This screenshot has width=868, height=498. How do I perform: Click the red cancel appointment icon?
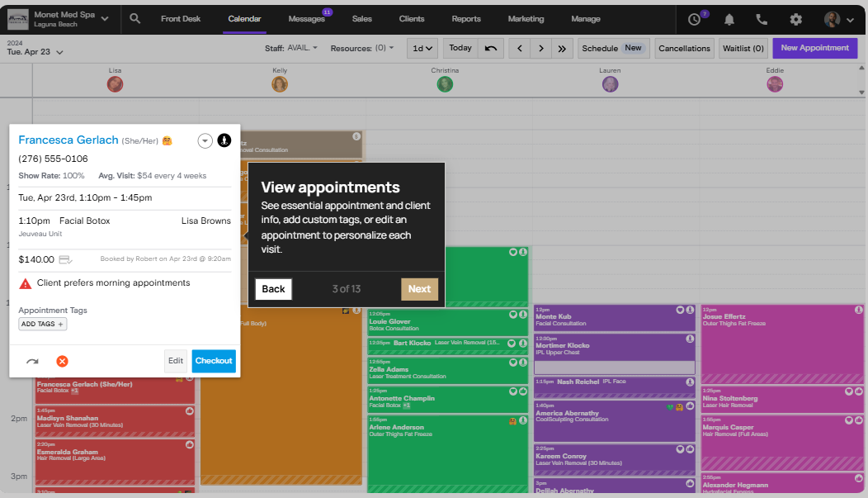coord(62,361)
